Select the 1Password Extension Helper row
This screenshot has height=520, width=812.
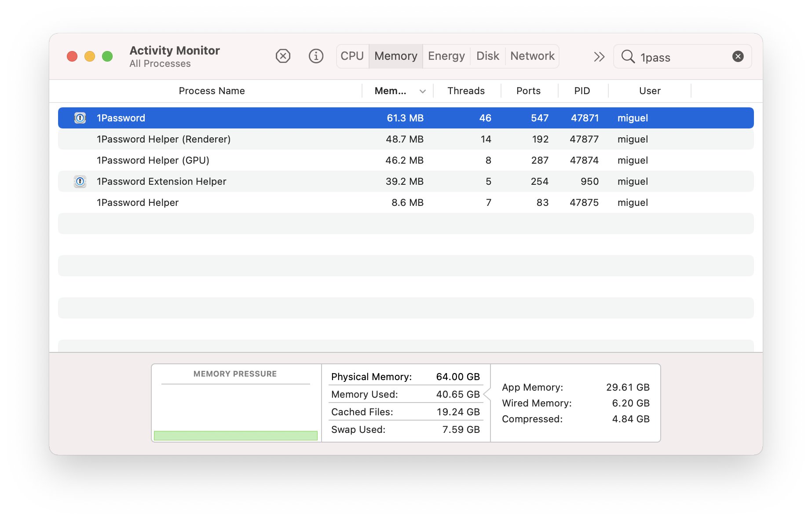coord(406,181)
